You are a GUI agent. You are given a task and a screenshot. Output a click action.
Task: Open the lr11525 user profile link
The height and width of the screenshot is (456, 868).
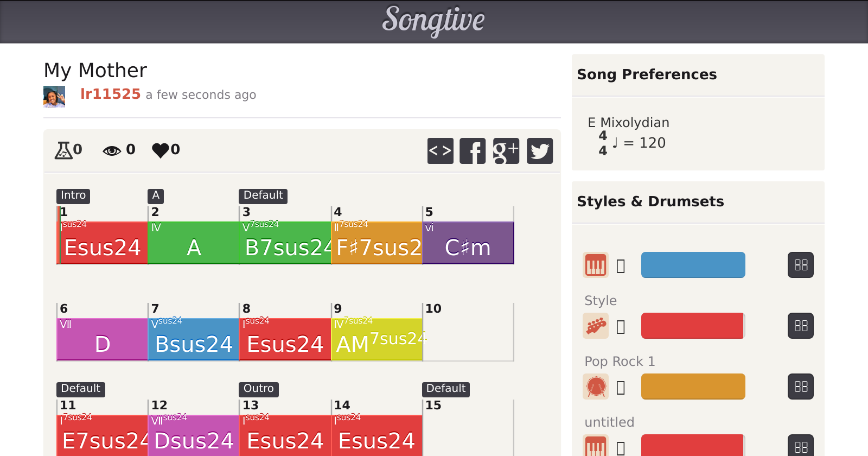(x=110, y=94)
